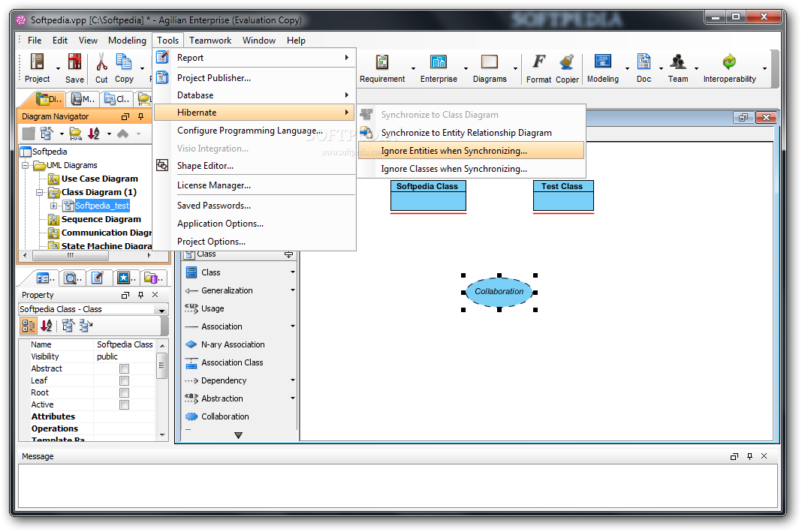This screenshot has width=802, height=532.
Task: Expand the Softpedia_test tree node
Action: pos(53,206)
